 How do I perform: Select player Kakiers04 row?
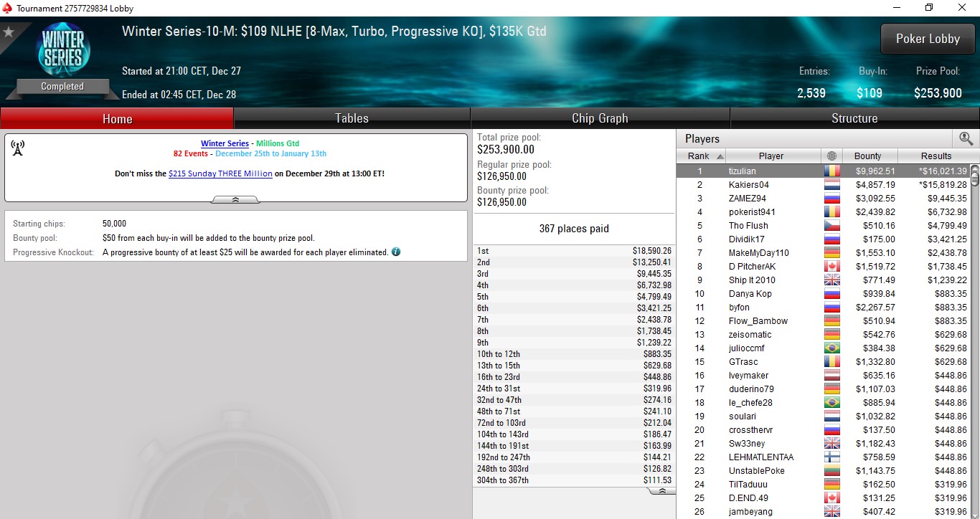[x=823, y=185]
